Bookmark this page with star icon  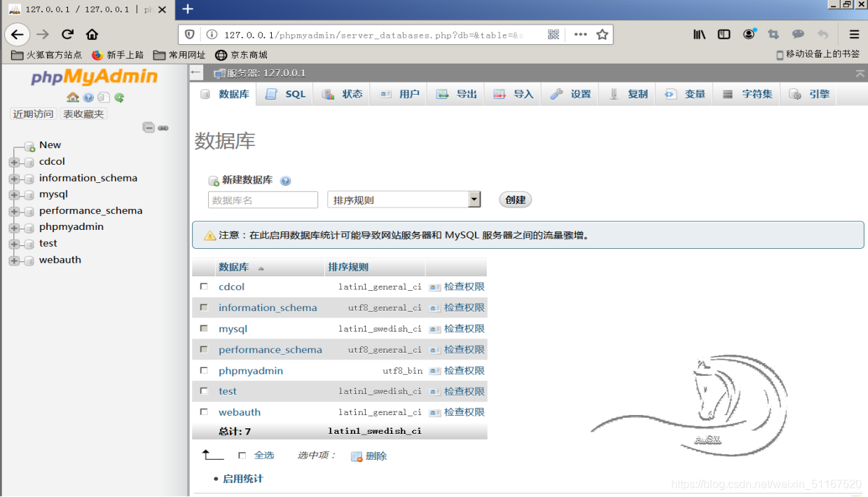tap(602, 34)
